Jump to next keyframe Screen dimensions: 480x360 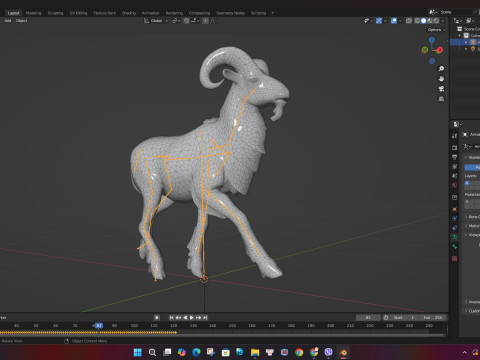[x=199, y=318]
